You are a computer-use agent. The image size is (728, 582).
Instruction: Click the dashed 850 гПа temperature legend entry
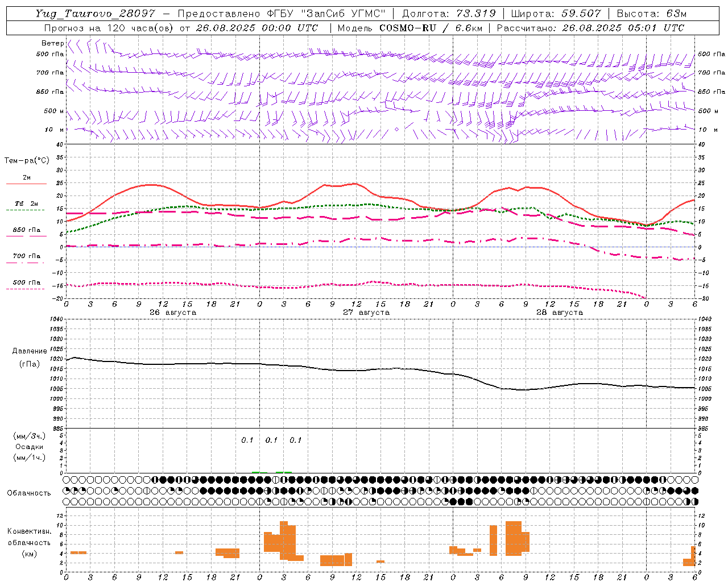[26, 230]
